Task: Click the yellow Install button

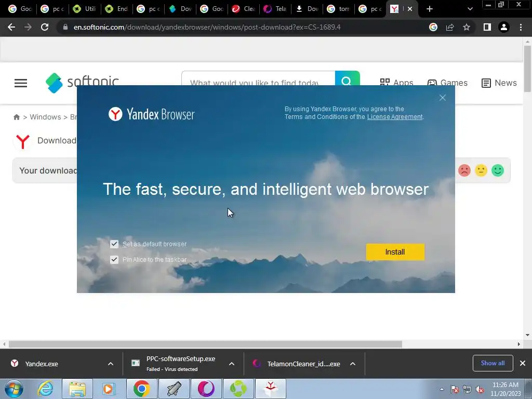Action: (x=395, y=252)
